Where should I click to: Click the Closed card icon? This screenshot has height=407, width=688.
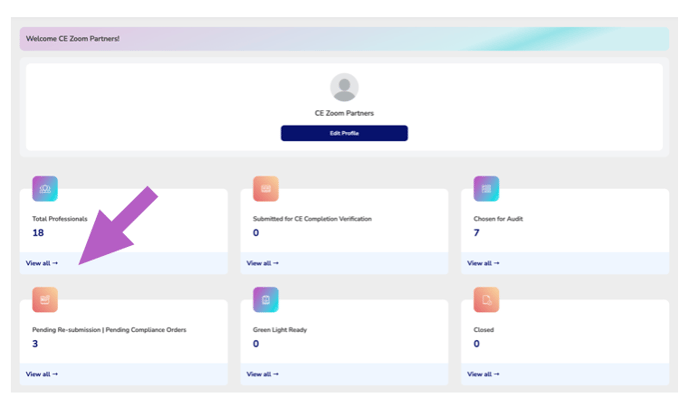click(486, 300)
